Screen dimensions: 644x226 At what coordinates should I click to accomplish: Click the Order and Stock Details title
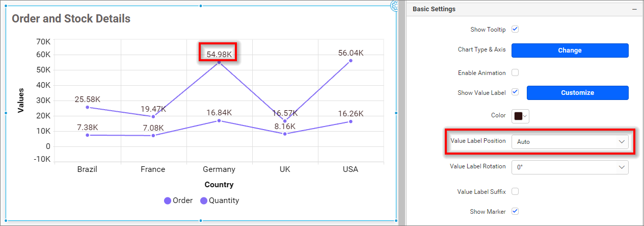pyautogui.click(x=71, y=19)
